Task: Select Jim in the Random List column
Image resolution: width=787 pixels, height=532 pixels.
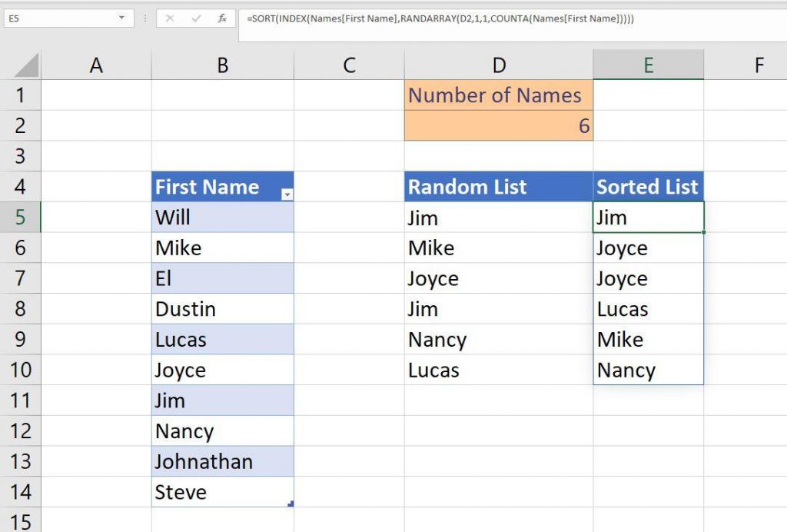Action: pos(498,218)
